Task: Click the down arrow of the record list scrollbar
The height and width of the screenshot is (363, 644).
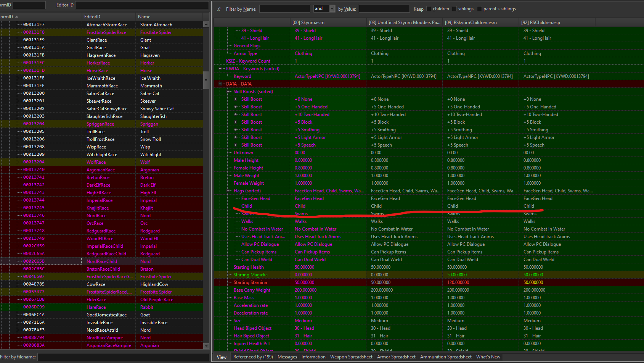Action: (x=206, y=346)
